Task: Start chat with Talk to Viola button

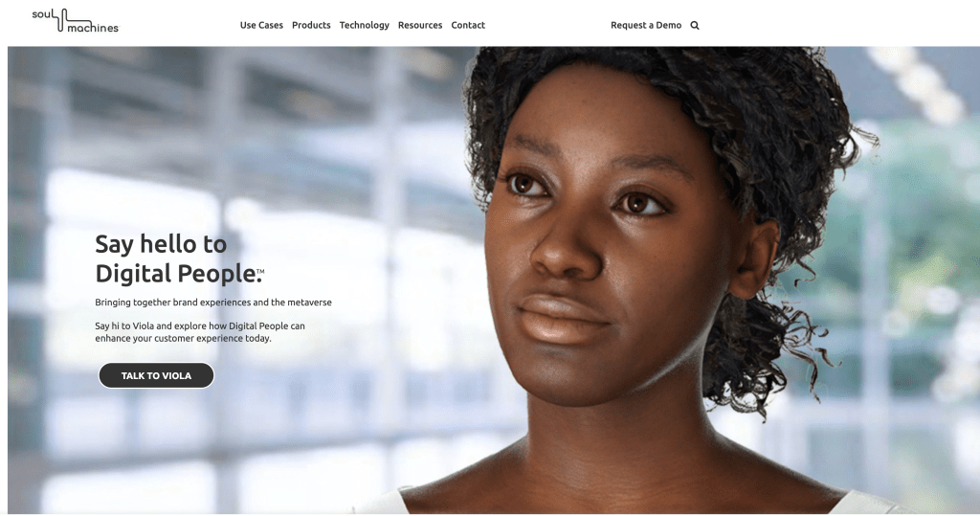Action: pyautogui.click(x=156, y=375)
